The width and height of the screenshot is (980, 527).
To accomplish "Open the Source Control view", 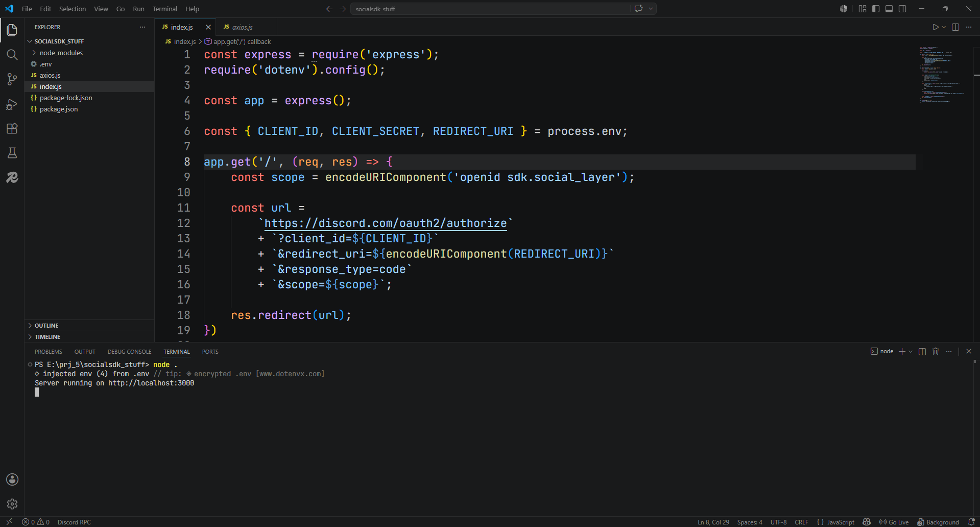I will (x=12, y=79).
